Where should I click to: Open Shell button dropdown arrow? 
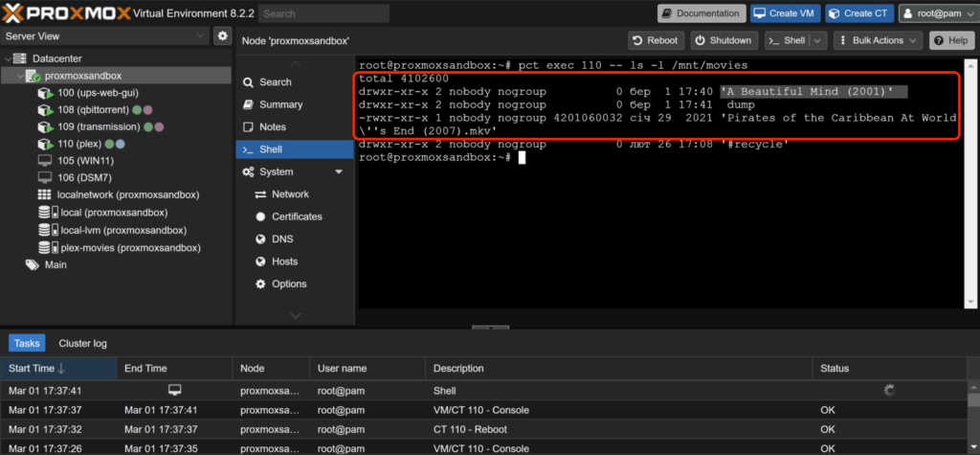(818, 40)
